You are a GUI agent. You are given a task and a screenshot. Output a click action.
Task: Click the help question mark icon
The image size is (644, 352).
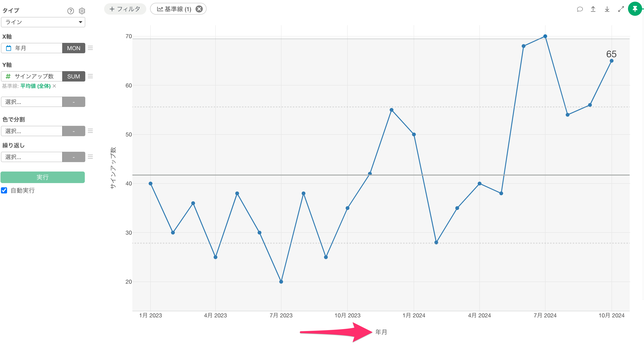70,11
